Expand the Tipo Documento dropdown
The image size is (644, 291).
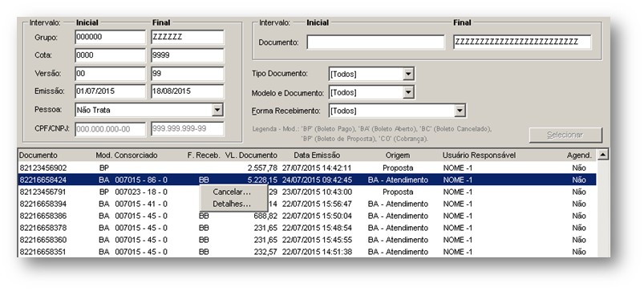(408, 75)
